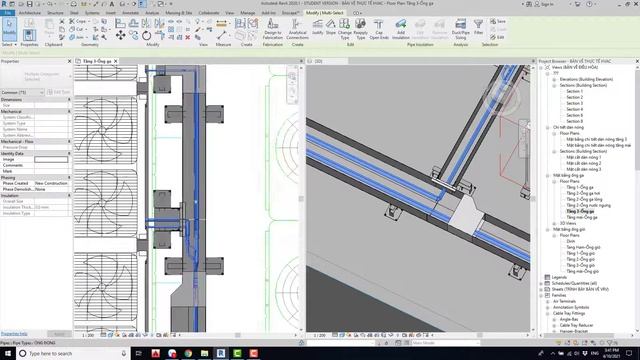The width and height of the screenshot is (640, 360).
Task: Click the Analytical Connections tool
Action: pos(297,29)
